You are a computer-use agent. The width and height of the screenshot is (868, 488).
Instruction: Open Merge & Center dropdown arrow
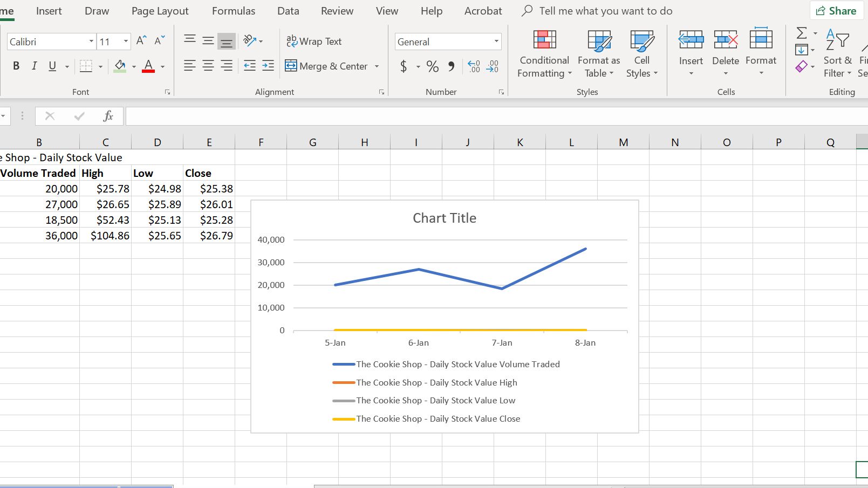[x=377, y=66]
